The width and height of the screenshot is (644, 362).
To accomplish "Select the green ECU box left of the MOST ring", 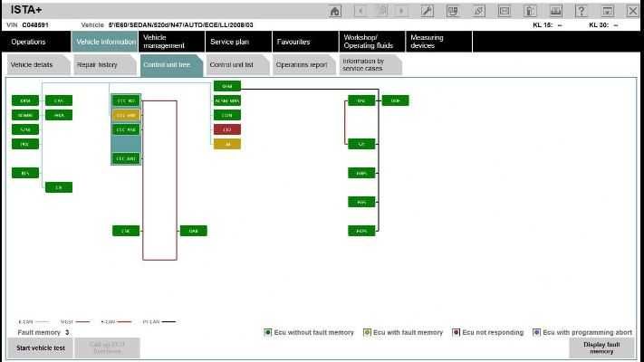I will [126, 231].
